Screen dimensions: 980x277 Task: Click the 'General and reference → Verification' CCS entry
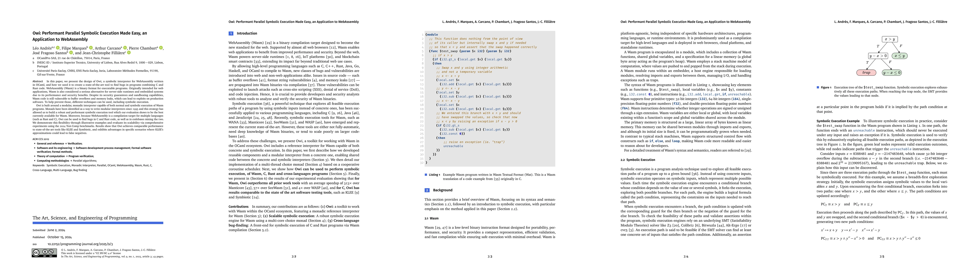[59, 144]
